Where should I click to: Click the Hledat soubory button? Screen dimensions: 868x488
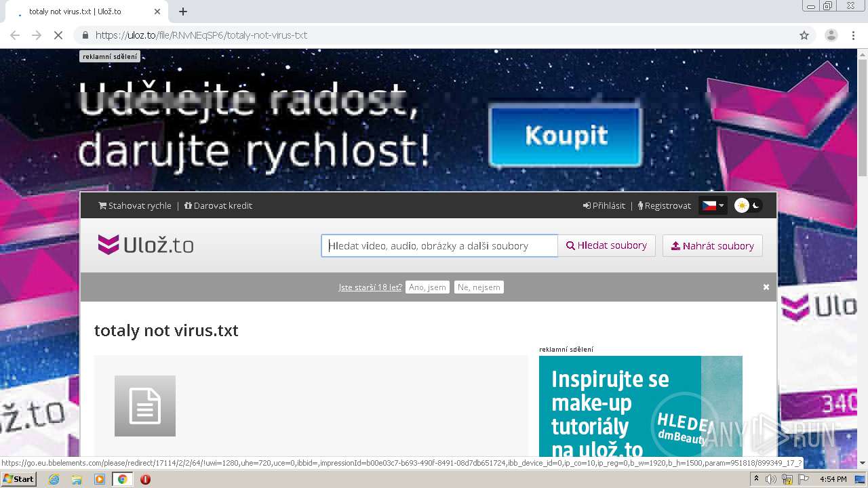coord(607,245)
